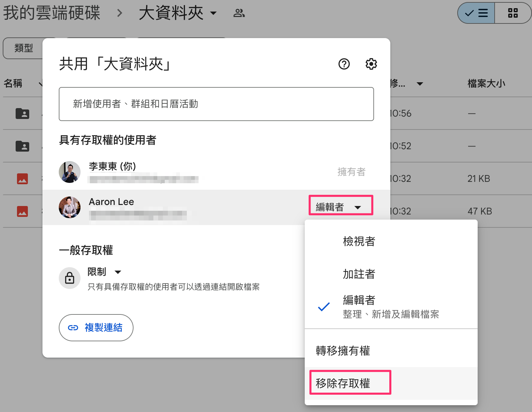The image size is (532, 412).
Task: Open Aaron Lee's 編輯者 role dropdown
Action: [340, 207]
